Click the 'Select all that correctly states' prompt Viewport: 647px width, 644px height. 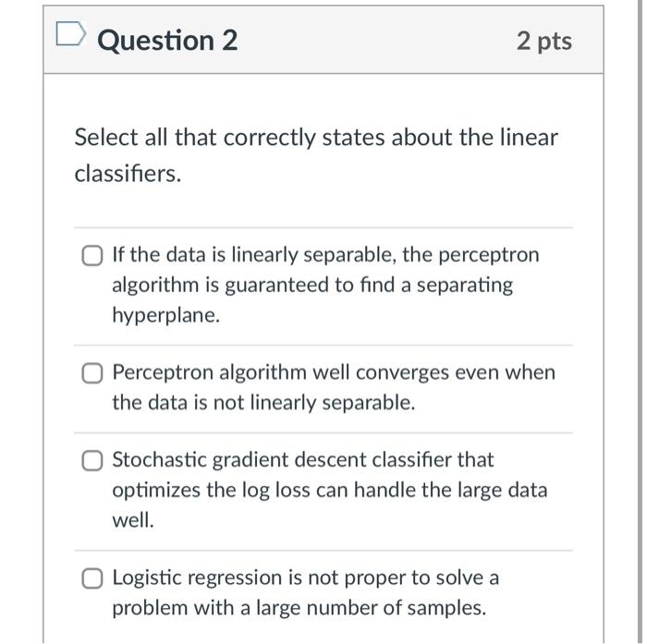pyautogui.click(x=316, y=138)
